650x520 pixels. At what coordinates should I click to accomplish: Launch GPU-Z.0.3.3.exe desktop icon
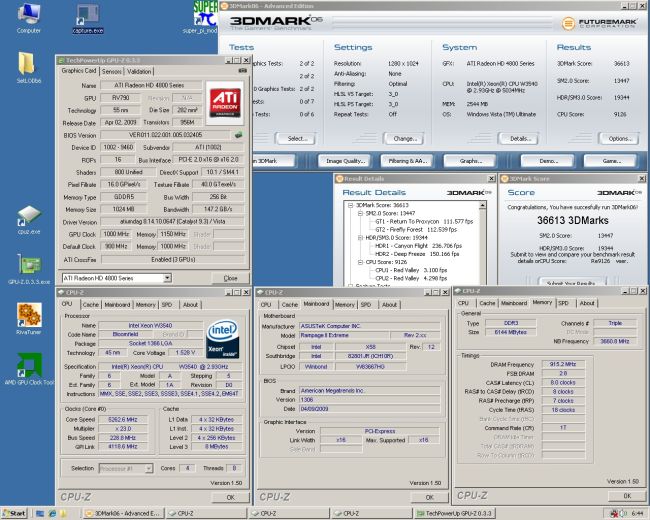click(29, 269)
